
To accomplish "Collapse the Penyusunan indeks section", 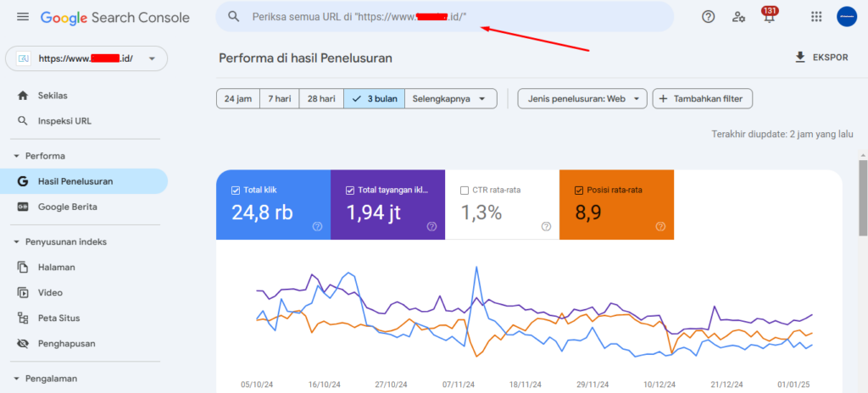I will tap(16, 242).
